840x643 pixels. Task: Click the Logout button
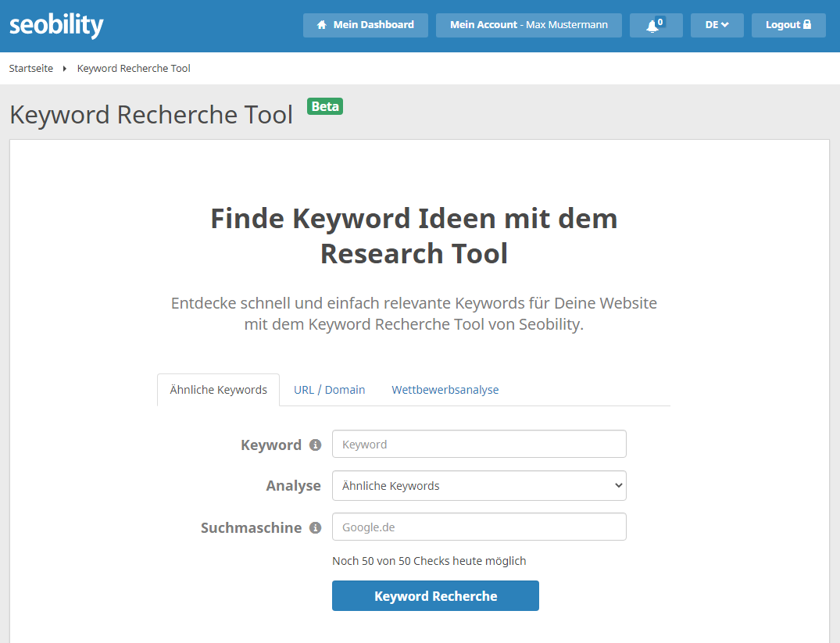[788, 24]
